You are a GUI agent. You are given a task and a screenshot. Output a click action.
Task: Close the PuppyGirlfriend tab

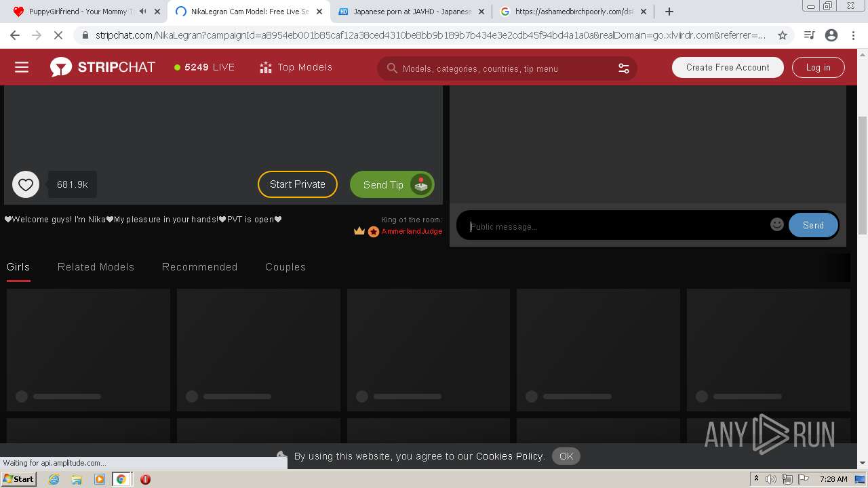tap(157, 12)
